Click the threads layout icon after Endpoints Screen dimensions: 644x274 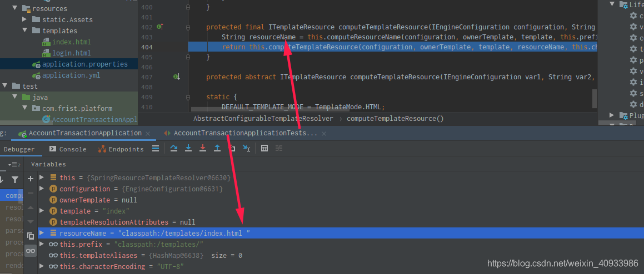[156, 149]
